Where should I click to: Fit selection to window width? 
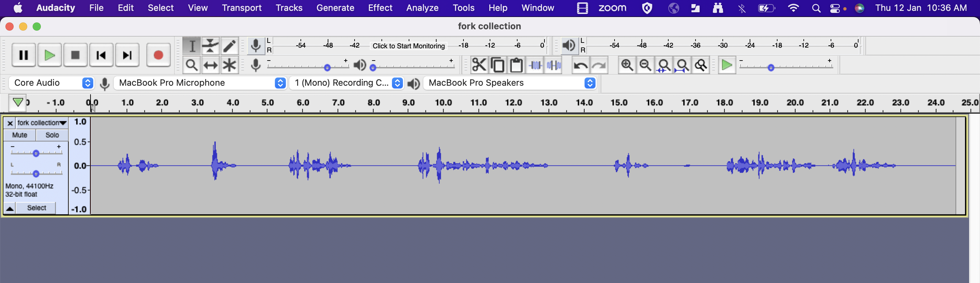pyautogui.click(x=664, y=65)
